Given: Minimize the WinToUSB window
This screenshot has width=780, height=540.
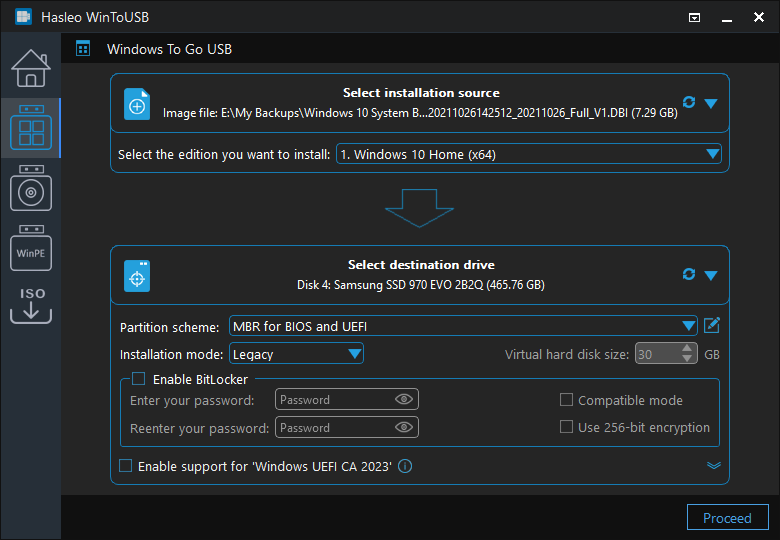Looking at the screenshot, I should pyautogui.click(x=727, y=18).
